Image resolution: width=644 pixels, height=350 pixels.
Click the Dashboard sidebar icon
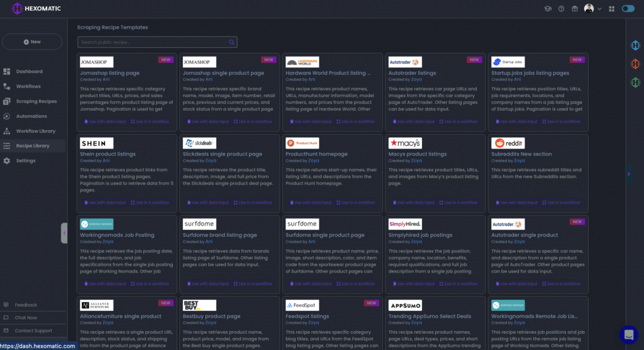tap(6, 72)
